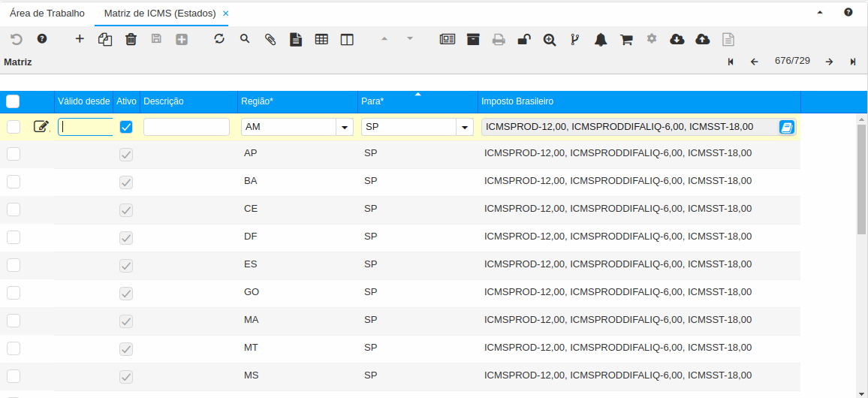Screen dimensions: 868x398
Task: Open attachments with the paperclip icon
Action: [x=270, y=39]
